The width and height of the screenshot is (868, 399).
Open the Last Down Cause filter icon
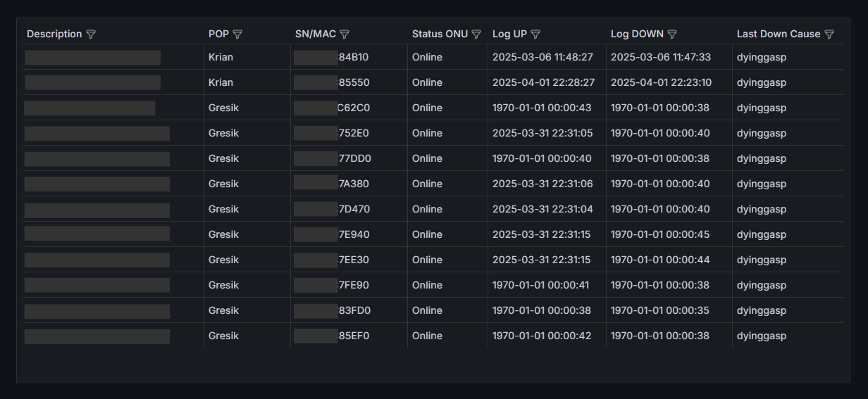pos(829,34)
